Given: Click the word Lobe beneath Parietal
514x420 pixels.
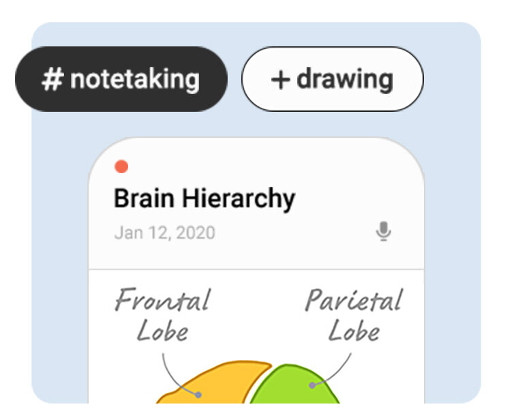Looking at the screenshot, I should pos(354,331).
